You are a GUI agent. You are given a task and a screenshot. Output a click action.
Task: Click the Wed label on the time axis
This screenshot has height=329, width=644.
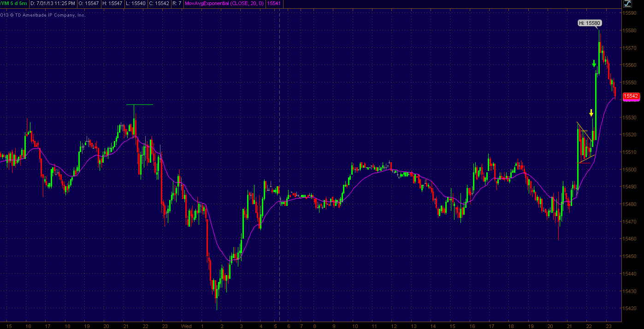pyautogui.click(x=186, y=326)
